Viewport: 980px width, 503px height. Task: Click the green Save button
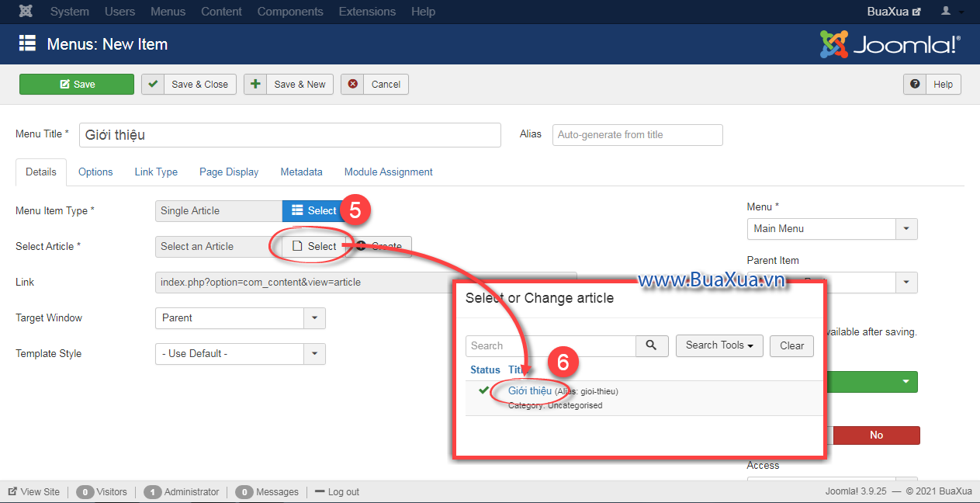pyautogui.click(x=77, y=85)
